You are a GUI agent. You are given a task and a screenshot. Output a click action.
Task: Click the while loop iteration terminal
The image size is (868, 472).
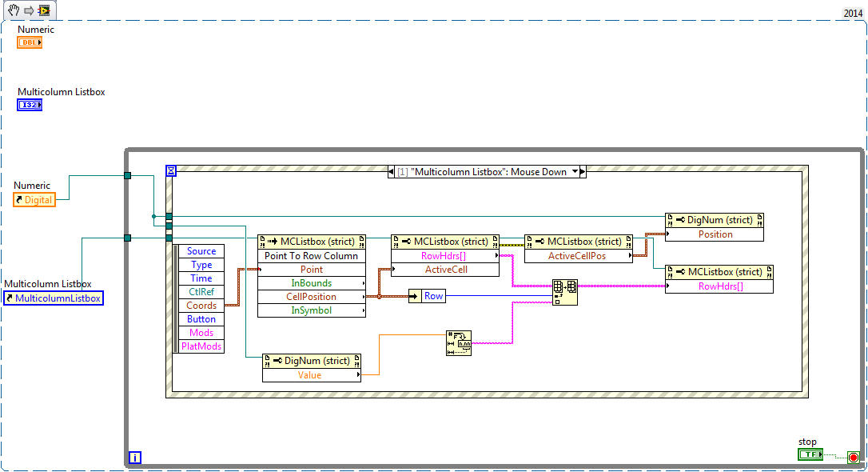[135, 458]
